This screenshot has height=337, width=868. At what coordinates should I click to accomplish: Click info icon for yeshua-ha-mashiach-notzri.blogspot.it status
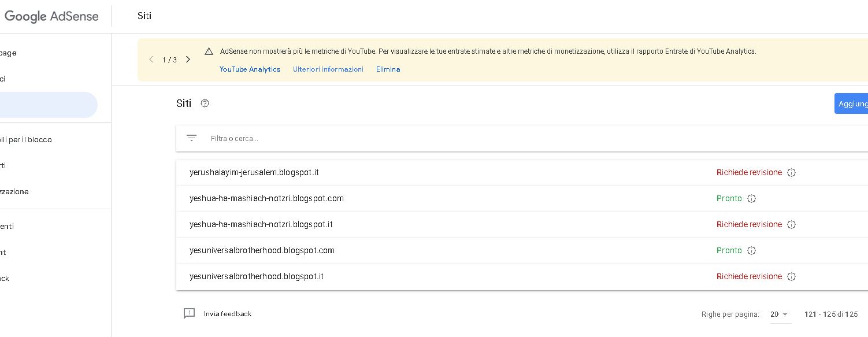[792, 224]
